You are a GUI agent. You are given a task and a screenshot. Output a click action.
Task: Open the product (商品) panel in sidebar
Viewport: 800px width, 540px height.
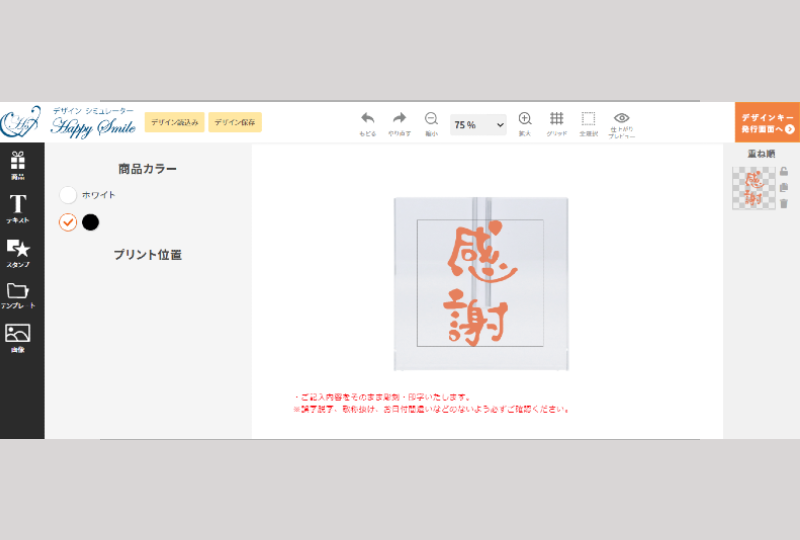pos(18,163)
